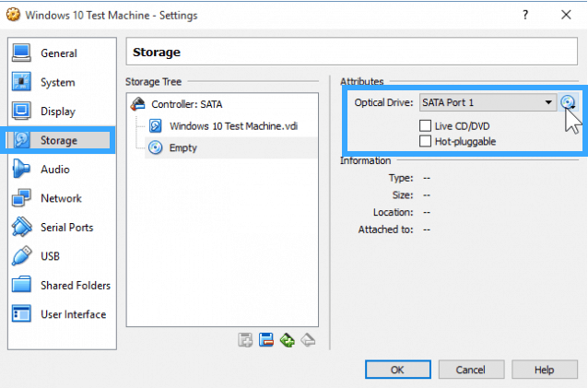Click the General monitor icon
Viewport: 588px width, 388px height.
21,53
